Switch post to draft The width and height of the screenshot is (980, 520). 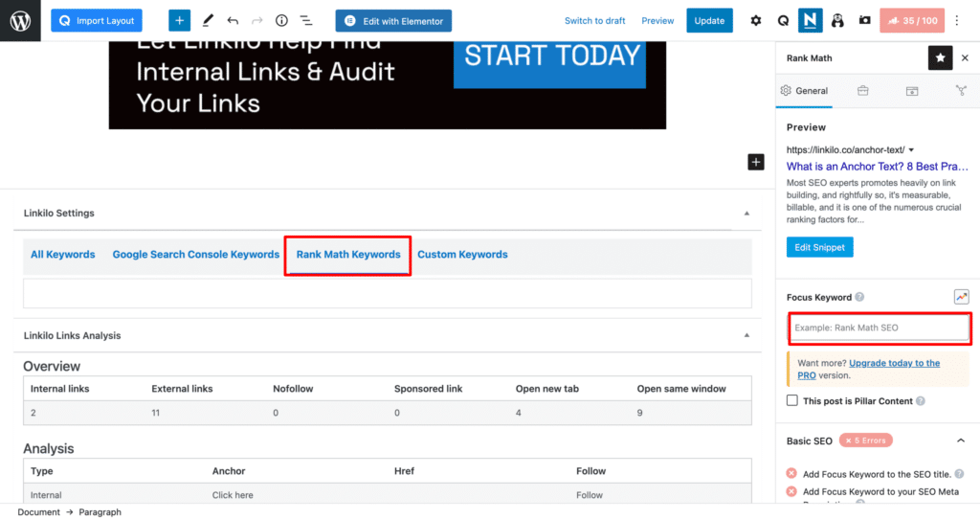click(594, 21)
